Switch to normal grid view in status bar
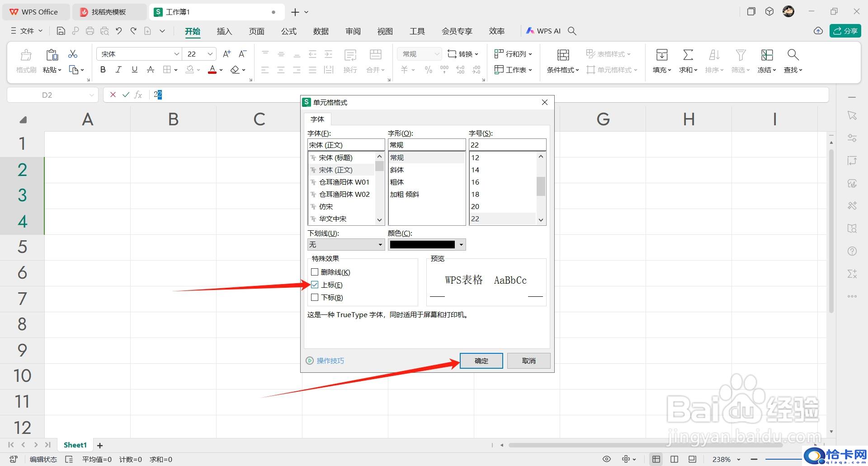This screenshot has height=466, width=868. tap(656, 459)
